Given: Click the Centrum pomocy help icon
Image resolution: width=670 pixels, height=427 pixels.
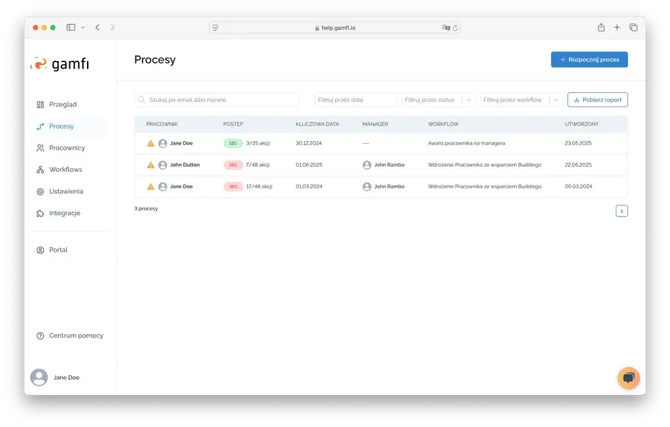Looking at the screenshot, I should tap(40, 336).
